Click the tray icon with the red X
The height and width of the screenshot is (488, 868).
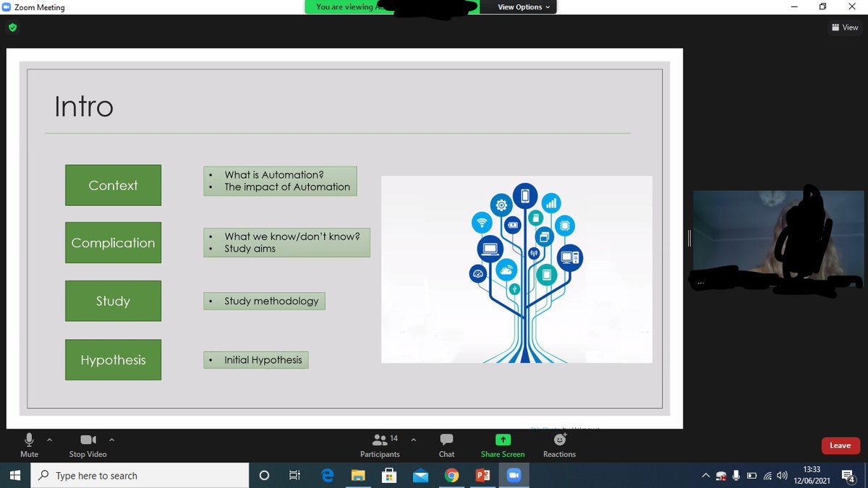click(x=721, y=476)
